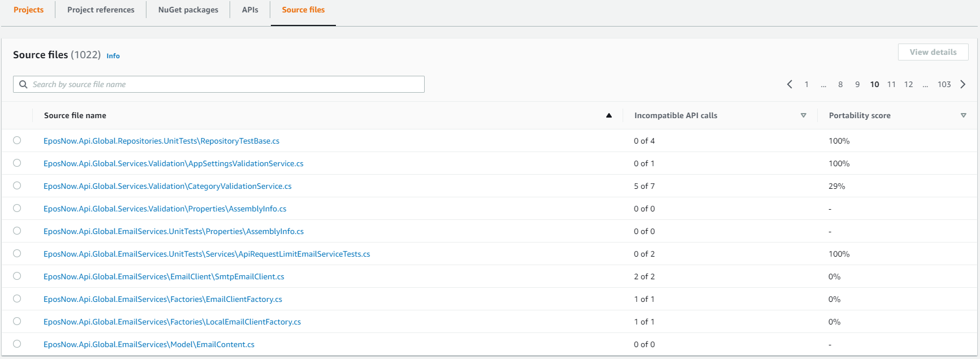Go to page 8
This screenshot has width=980, height=359.
point(840,84)
